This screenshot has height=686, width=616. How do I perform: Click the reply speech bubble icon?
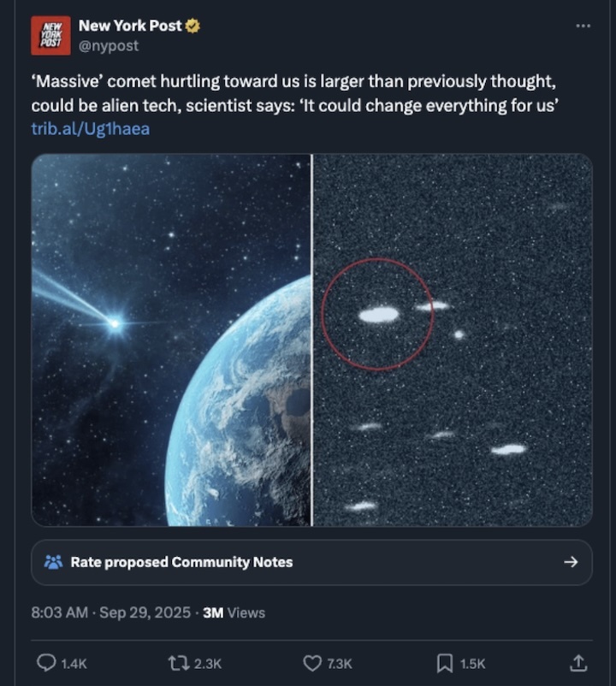click(47, 662)
